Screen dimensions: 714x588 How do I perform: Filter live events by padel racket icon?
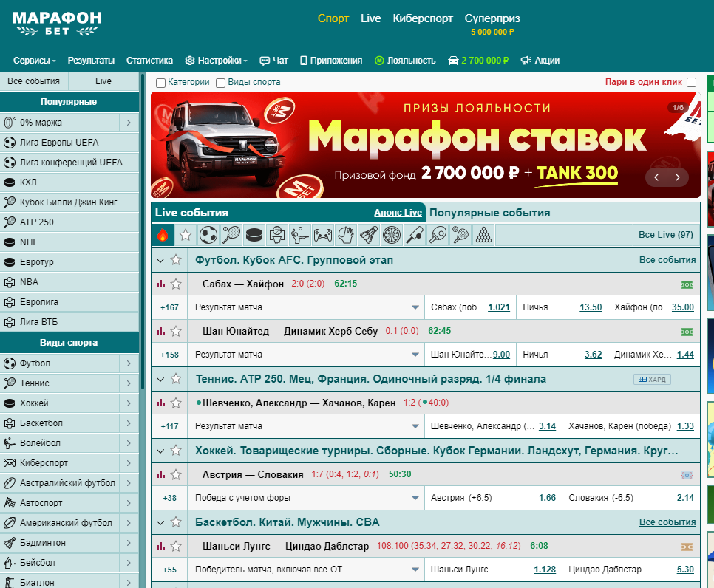[460, 235]
